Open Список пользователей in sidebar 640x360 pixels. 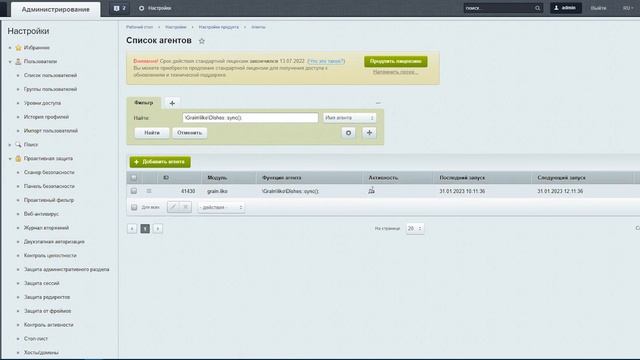coord(50,76)
